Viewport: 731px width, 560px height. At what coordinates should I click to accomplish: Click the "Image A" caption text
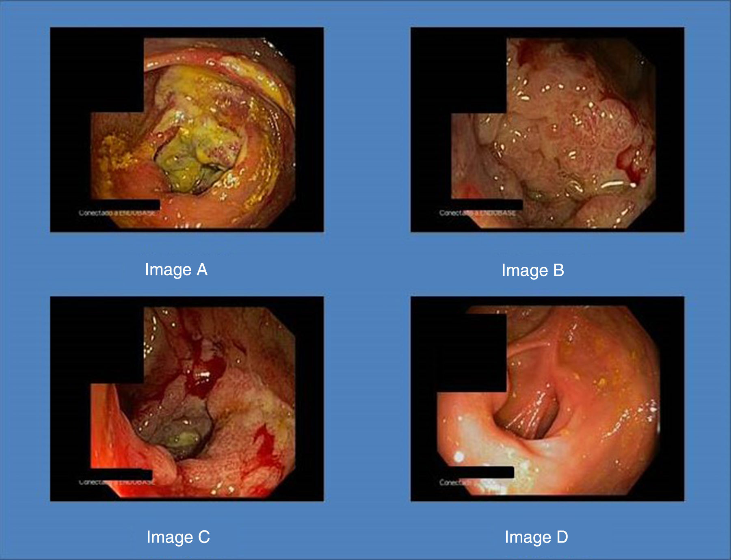click(176, 270)
